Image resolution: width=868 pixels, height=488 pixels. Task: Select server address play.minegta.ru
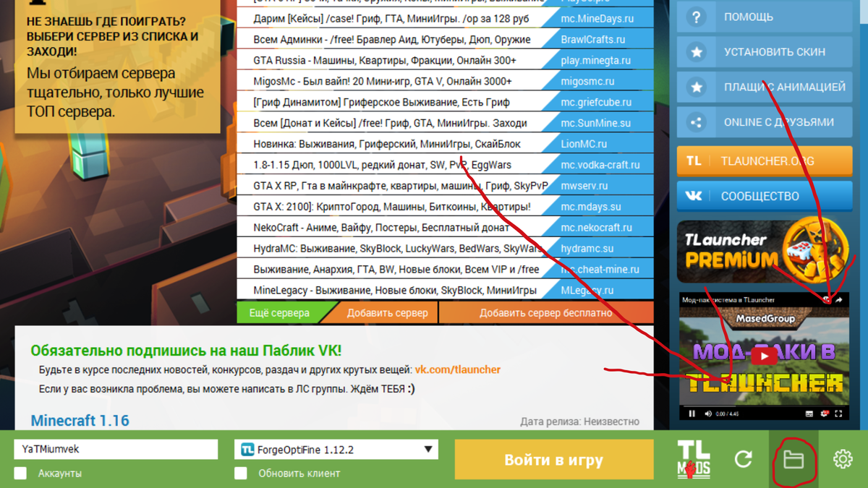pyautogui.click(x=596, y=61)
